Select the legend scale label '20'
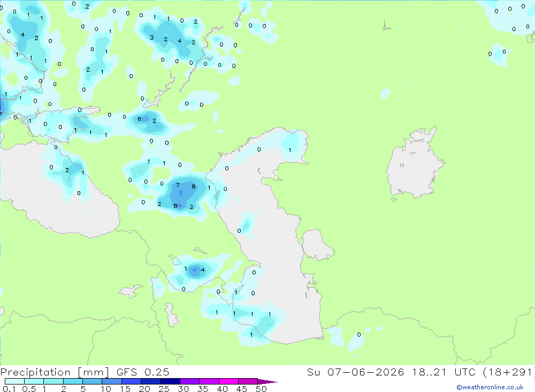This screenshot has height=392, width=535. click(144, 389)
